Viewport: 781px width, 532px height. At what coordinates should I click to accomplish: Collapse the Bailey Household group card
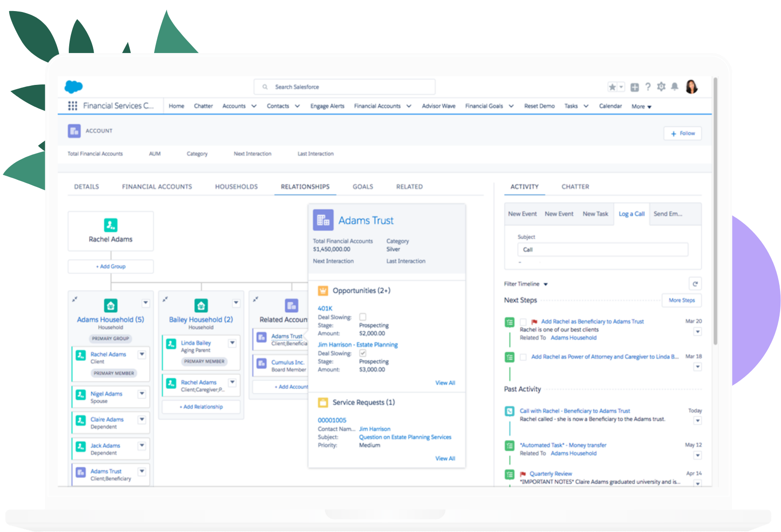pos(165,299)
